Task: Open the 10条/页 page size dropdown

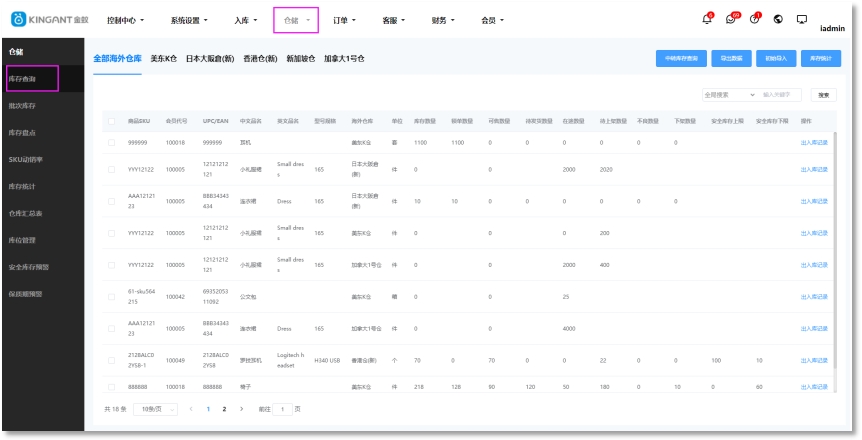Action: point(155,409)
